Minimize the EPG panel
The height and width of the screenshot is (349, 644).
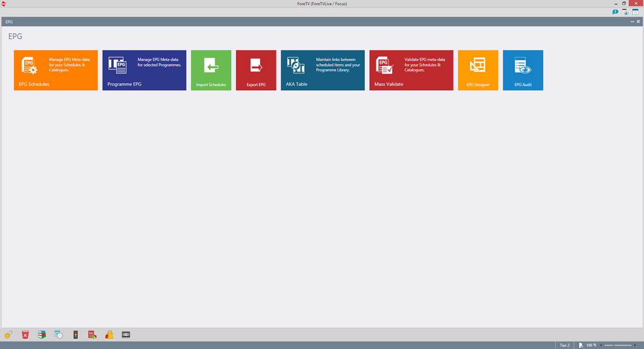click(632, 21)
